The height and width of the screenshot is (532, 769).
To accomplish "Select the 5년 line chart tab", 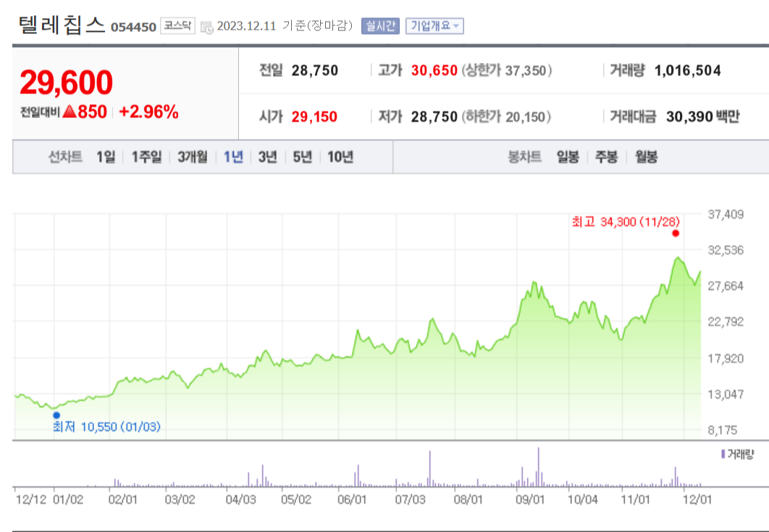I will [302, 157].
